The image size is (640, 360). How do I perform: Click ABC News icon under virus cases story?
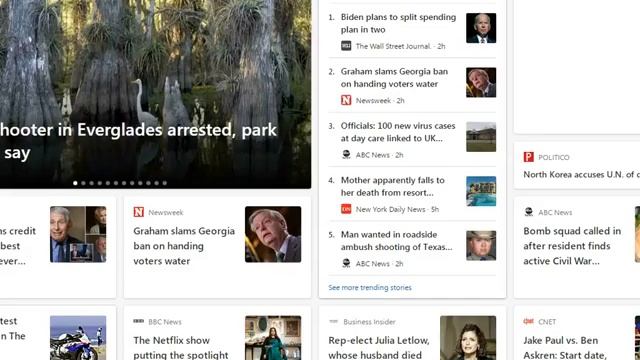(x=346, y=155)
